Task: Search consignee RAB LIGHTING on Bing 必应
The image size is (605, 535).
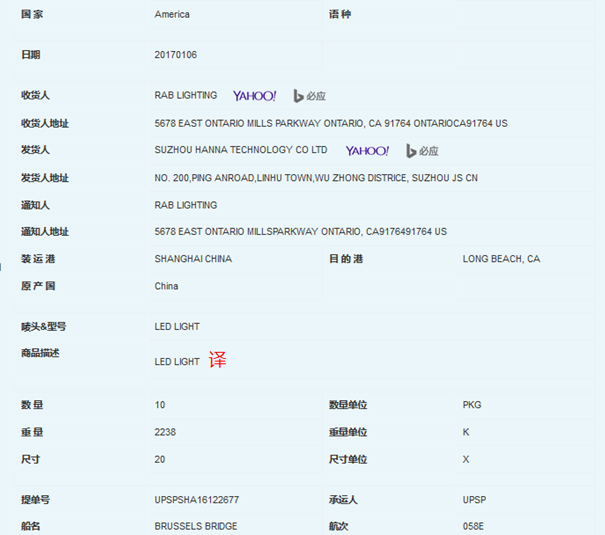Action: pyautogui.click(x=309, y=96)
